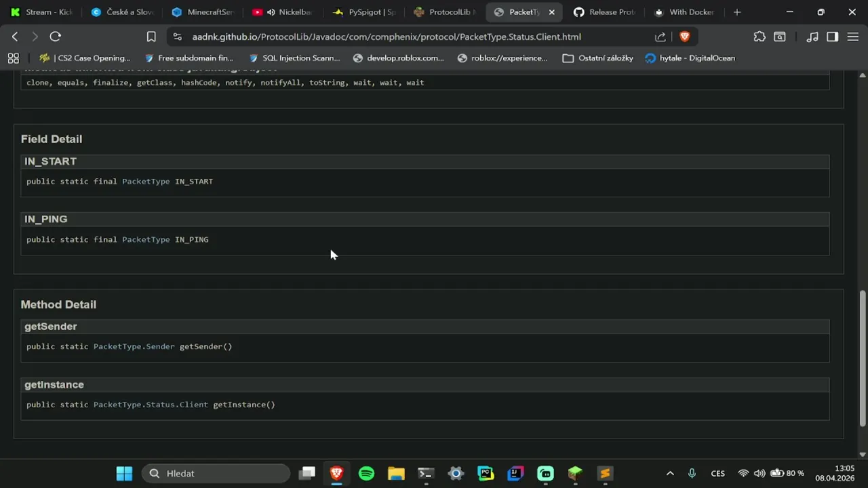868x488 pixels.
Task: Click the Hledat taskbar search box
Action: coord(216,473)
